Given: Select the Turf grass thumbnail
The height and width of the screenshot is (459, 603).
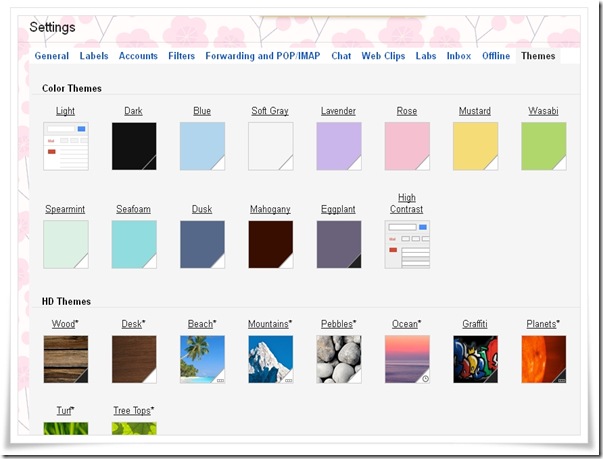Looking at the screenshot, I should 66,428.
